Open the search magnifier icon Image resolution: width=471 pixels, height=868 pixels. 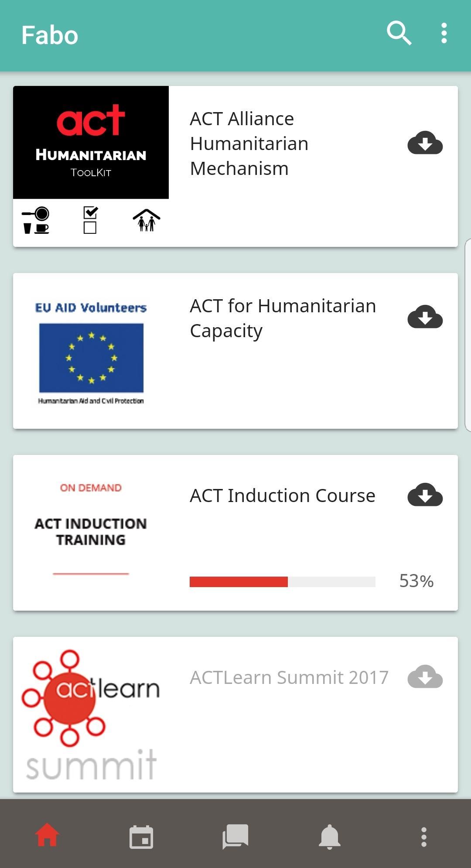coord(399,33)
